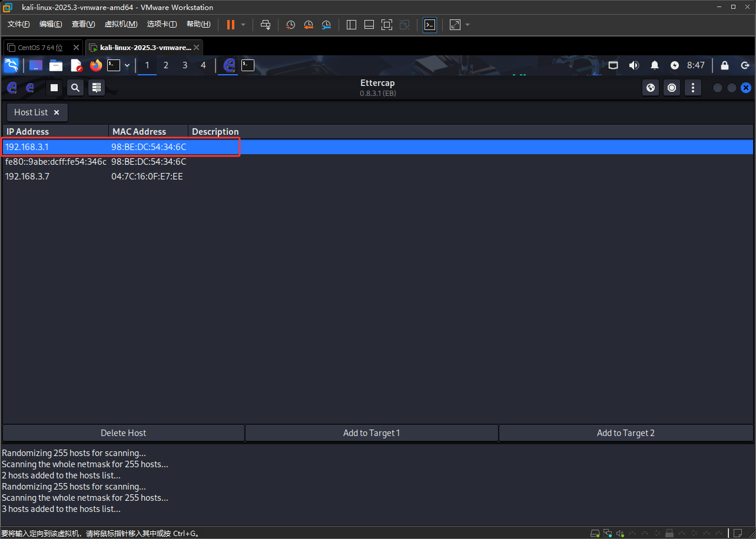The height and width of the screenshot is (539, 756).
Task: Open Kali notifications bell icon
Action: pos(655,65)
